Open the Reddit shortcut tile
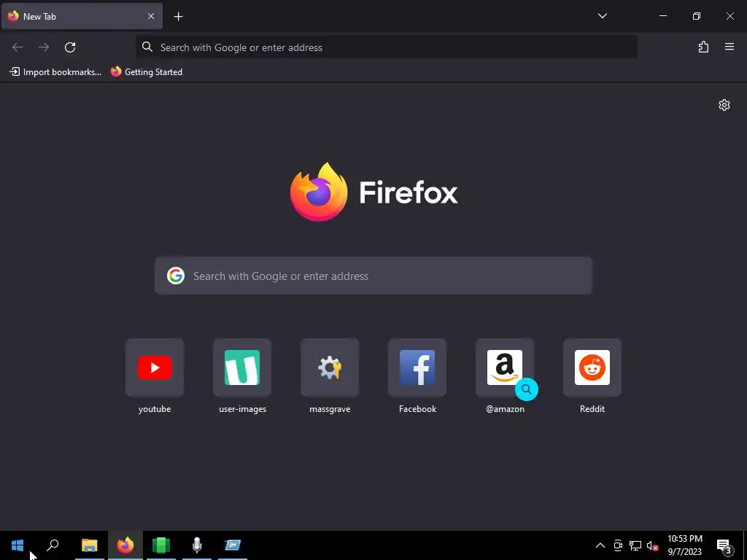The image size is (747, 560). (x=592, y=367)
